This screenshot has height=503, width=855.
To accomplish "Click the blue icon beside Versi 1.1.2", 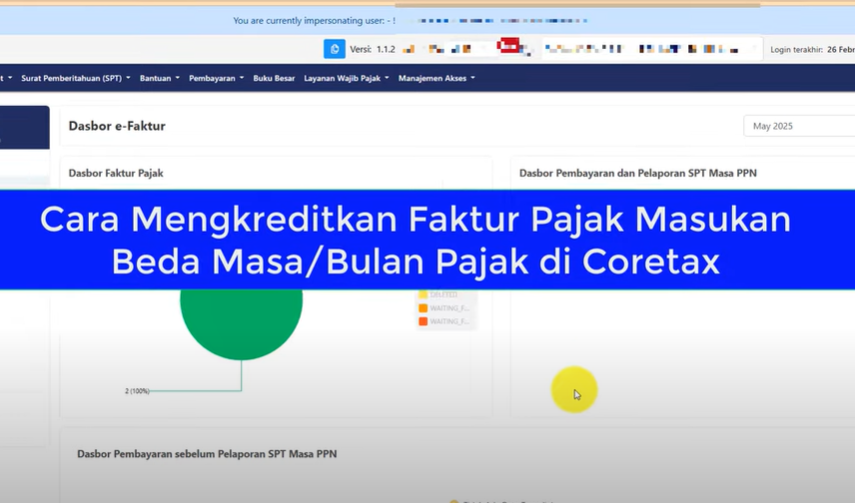I will pos(334,49).
